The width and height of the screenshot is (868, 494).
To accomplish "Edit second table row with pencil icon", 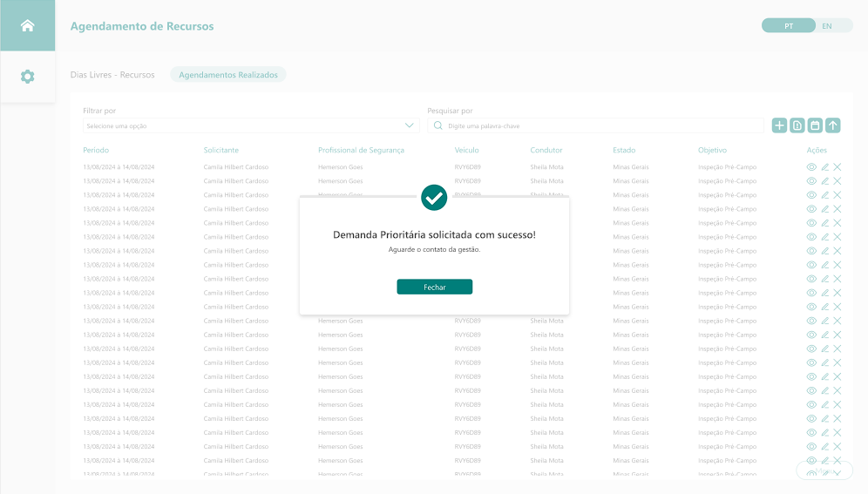I will [824, 181].
